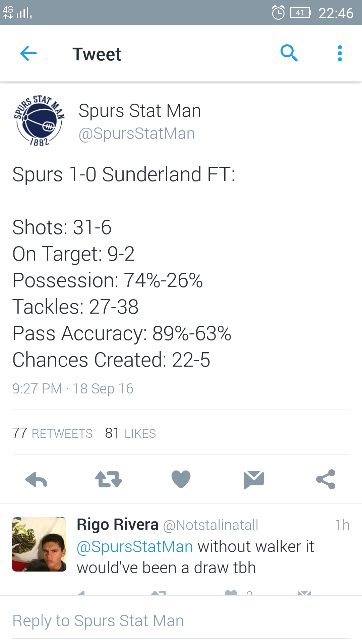
Task: Like the tweet with the heart icon
Action: pos(181,479)
